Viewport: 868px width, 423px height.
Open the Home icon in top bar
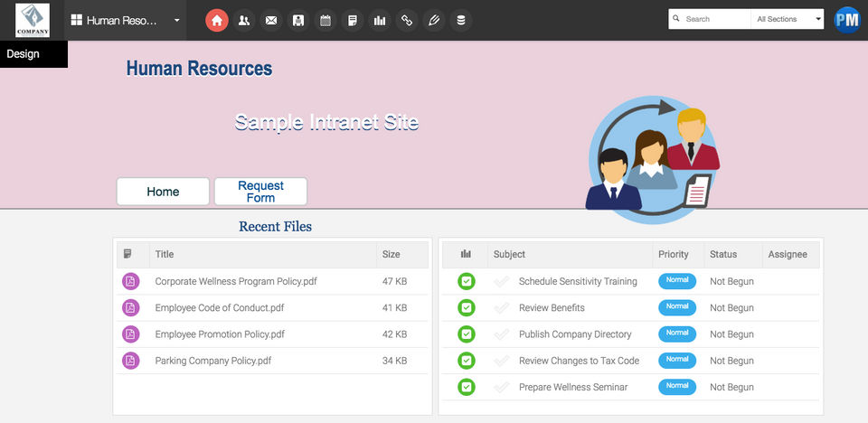coord(217,21)
